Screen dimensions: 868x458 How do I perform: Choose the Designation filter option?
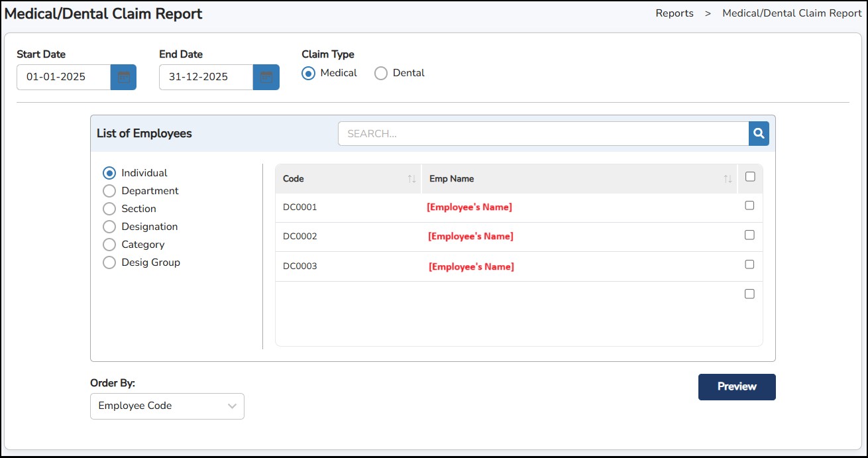coord(109,227)
